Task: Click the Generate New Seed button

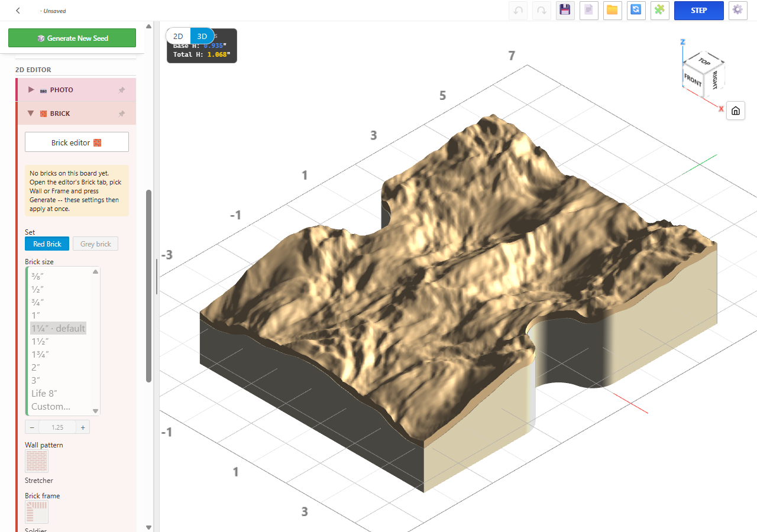Action: tap(72, 38)
